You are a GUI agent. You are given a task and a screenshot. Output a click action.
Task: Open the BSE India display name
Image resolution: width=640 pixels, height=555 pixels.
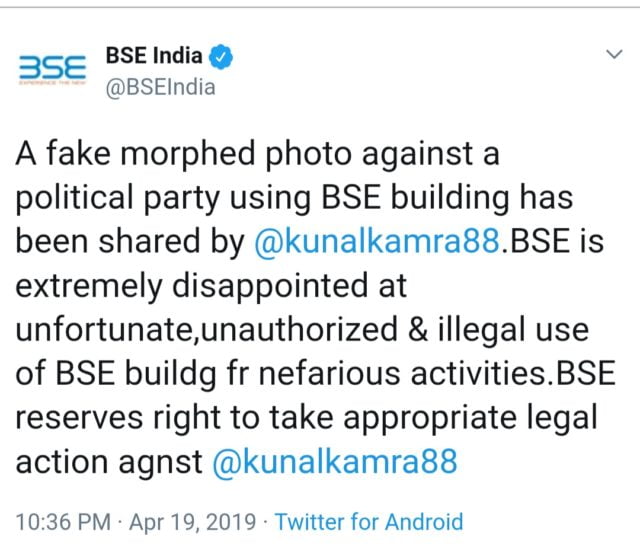click(154, 57)
